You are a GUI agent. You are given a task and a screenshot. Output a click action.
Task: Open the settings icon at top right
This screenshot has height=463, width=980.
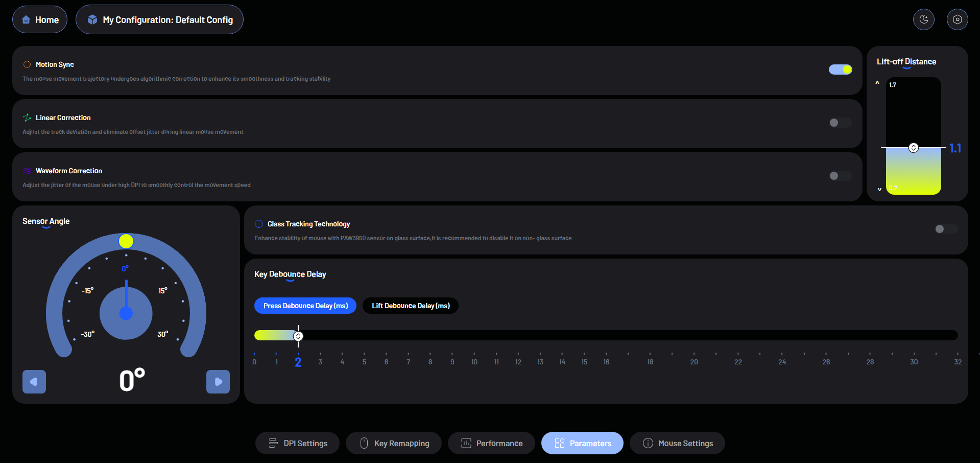(x=957, y=19)
